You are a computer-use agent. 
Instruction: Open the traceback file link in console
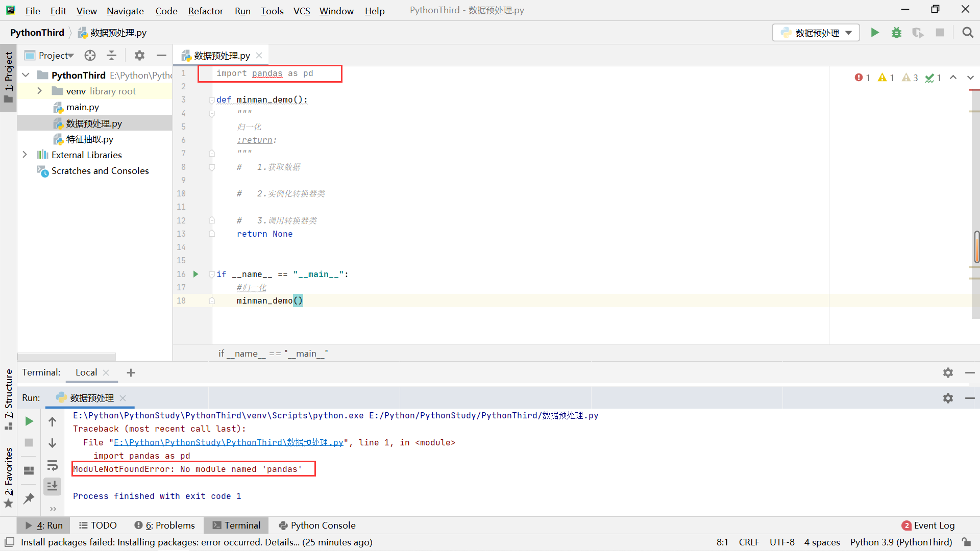tap(229, 442)
